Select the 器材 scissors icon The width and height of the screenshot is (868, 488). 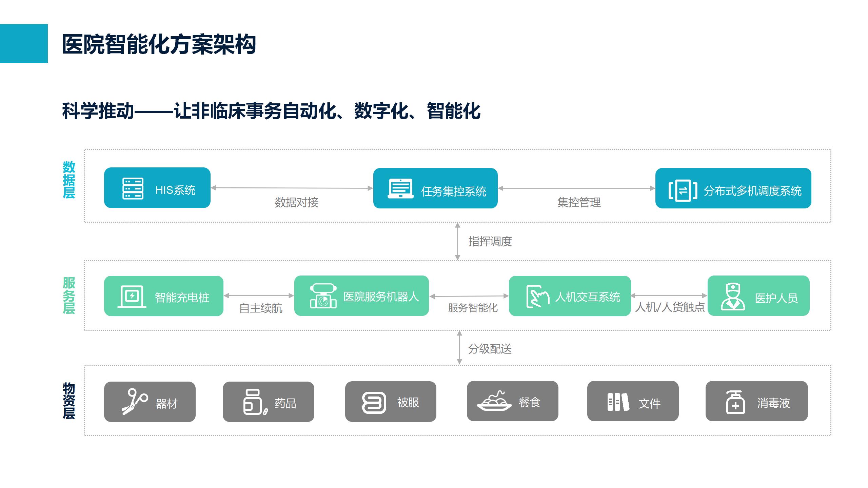135,402
